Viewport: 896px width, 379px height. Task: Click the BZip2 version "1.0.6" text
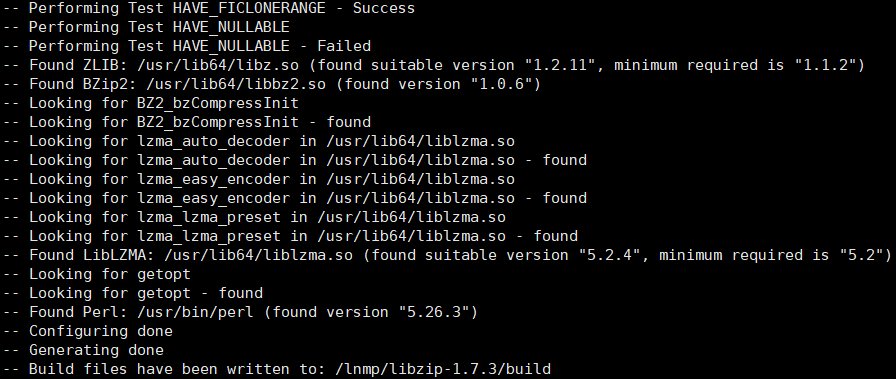(x=502, y=84)
